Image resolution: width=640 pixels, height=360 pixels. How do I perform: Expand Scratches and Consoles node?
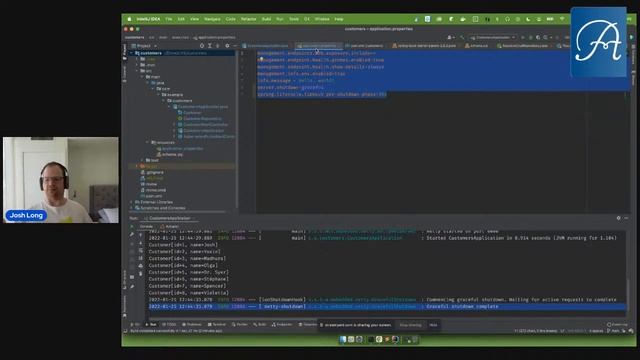click(x=131, y=208)
